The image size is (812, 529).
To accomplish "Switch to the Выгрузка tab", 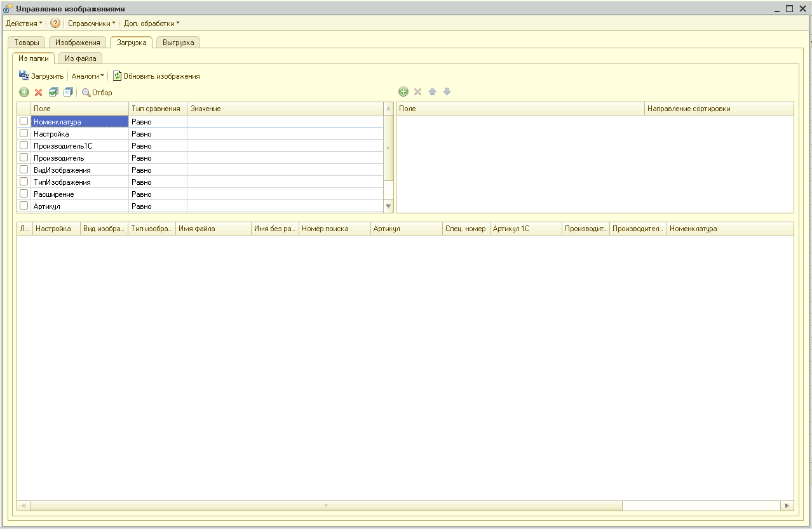I will coord(178,43).
